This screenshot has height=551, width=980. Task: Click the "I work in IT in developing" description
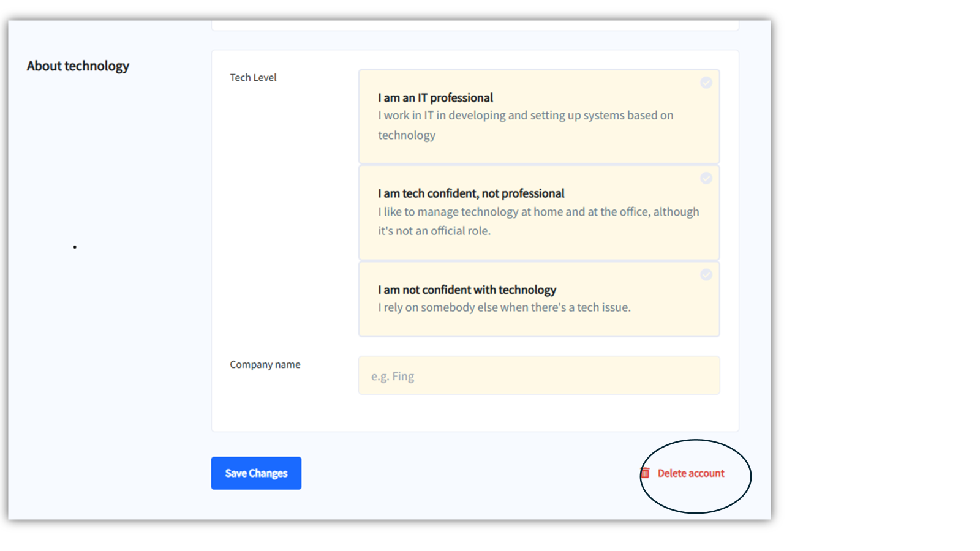pyautogui.click(x=525, y=116)
